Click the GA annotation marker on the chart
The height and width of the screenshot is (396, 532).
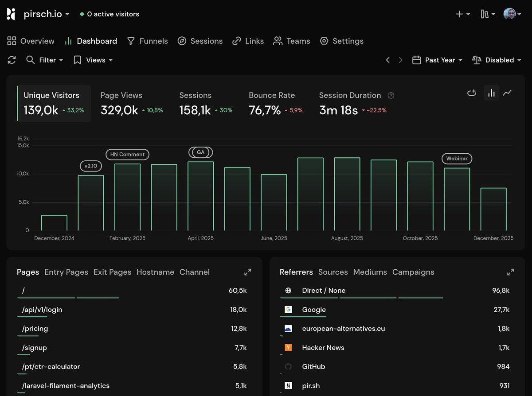pos(201,152)
